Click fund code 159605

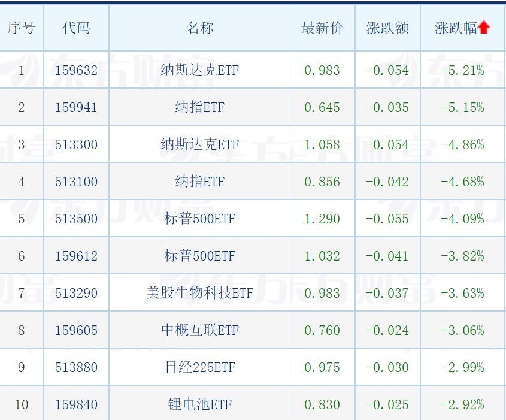(x=76, y=331)
